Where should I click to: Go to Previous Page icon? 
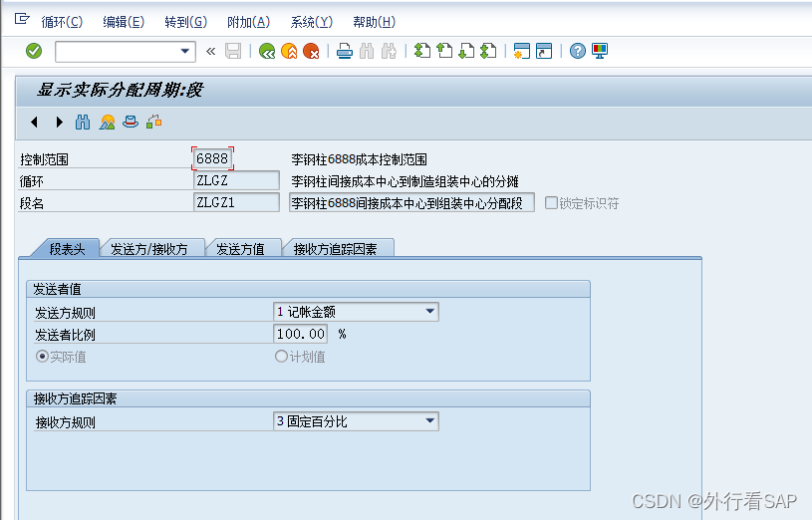point(444,51)
